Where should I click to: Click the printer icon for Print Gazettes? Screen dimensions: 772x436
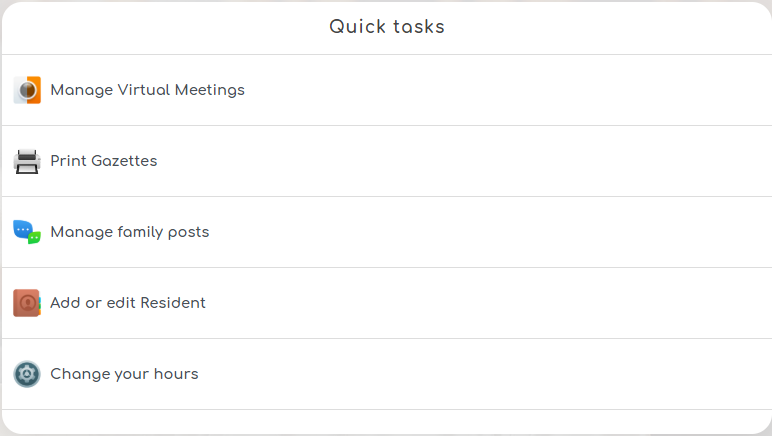pyautogui.click(x=27, y=161)
